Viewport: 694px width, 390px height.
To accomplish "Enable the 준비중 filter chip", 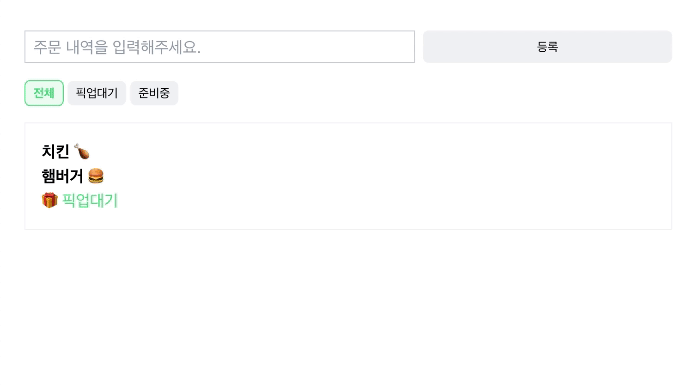I will point(154,93).
